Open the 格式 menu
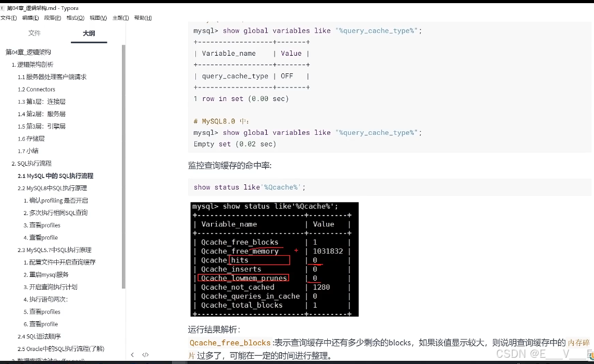Image resolution: width=594 pixels, height=364 pixels. (76, 18)
